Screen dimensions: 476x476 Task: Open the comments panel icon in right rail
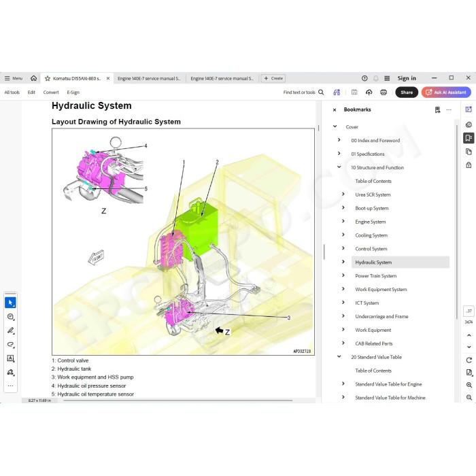click(x=469, y=124)
